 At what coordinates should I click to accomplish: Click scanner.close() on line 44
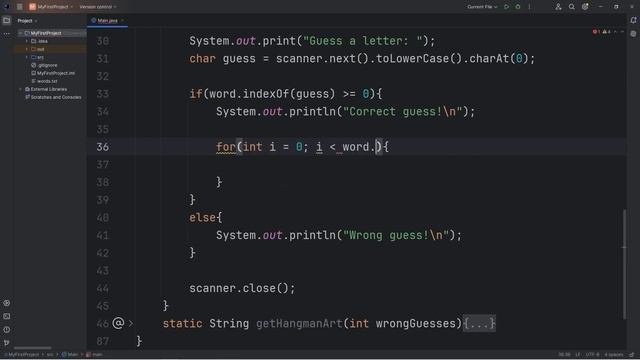point(242,288)
